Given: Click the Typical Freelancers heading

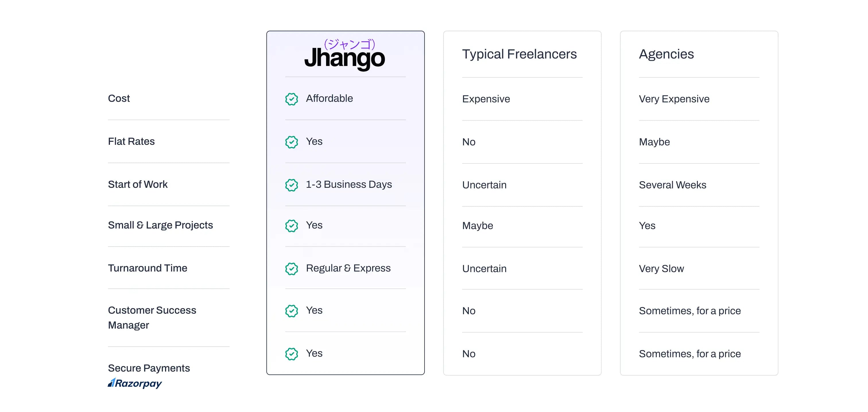Looking at the screenshot, I should click(519, 54).
